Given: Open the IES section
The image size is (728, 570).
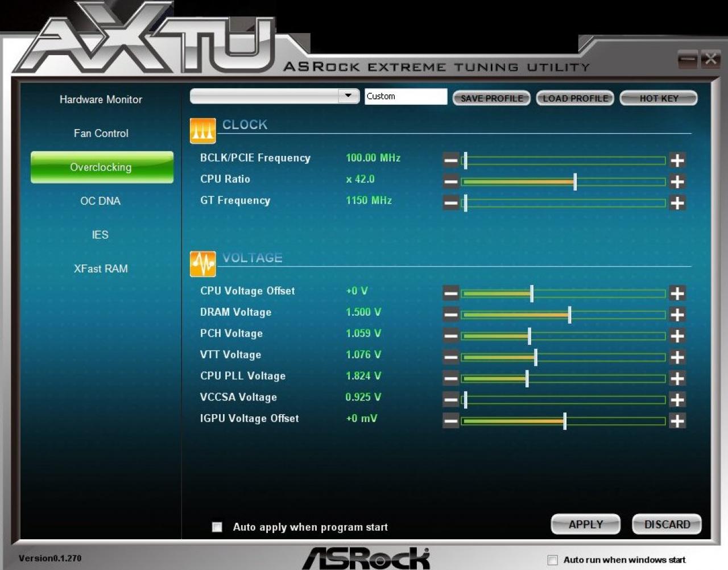Looking at the screenshot, I should [101, 234].
